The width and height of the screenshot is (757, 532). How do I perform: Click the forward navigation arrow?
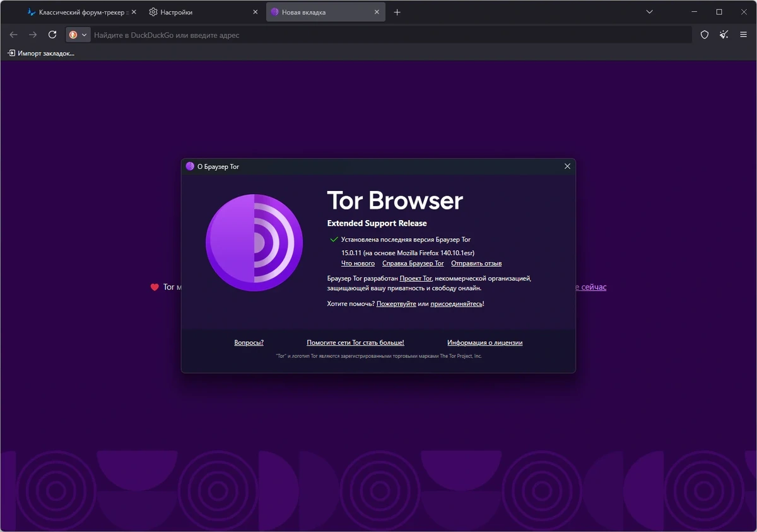(x=33, y=35)
